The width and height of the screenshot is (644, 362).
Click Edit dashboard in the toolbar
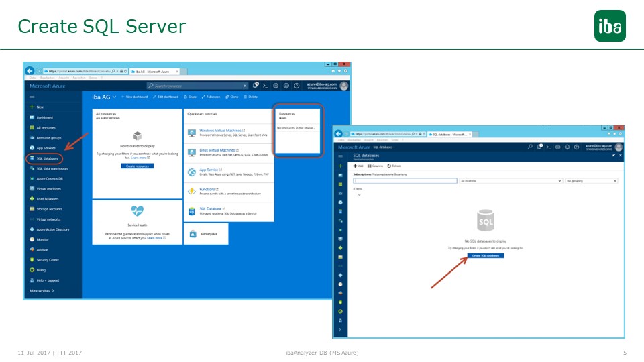(x=166, y=97)
